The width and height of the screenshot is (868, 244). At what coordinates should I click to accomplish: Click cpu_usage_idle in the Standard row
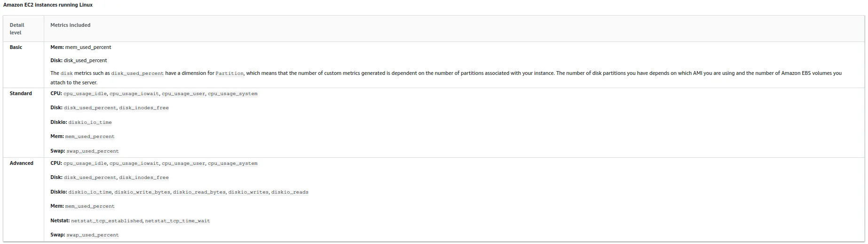[85, 94]
